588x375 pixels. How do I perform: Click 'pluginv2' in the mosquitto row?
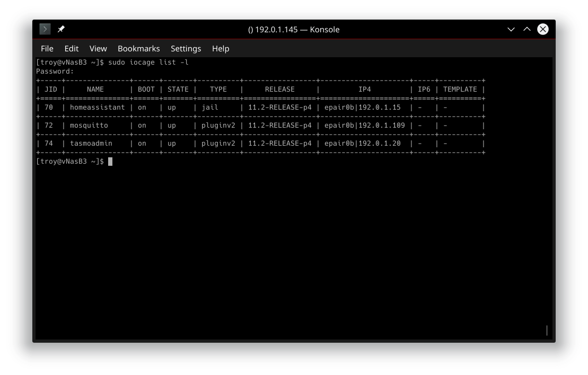point(218,126)
